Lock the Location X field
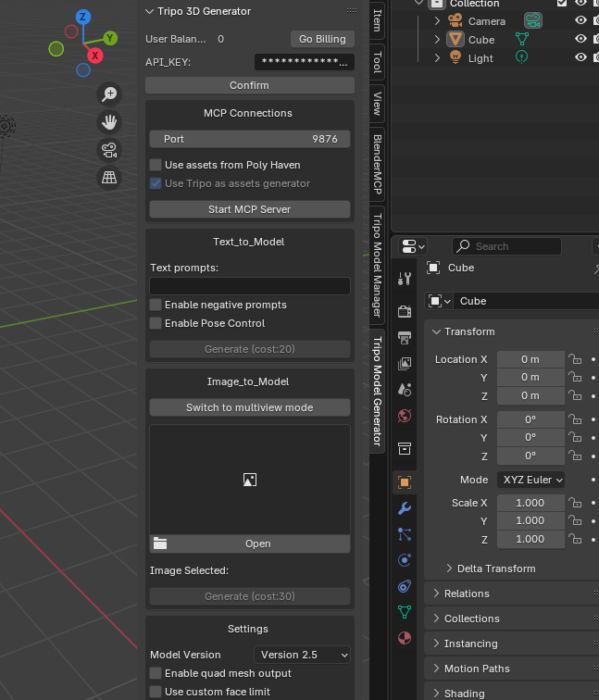The image size is (599, 700). [x=575, y=359]
